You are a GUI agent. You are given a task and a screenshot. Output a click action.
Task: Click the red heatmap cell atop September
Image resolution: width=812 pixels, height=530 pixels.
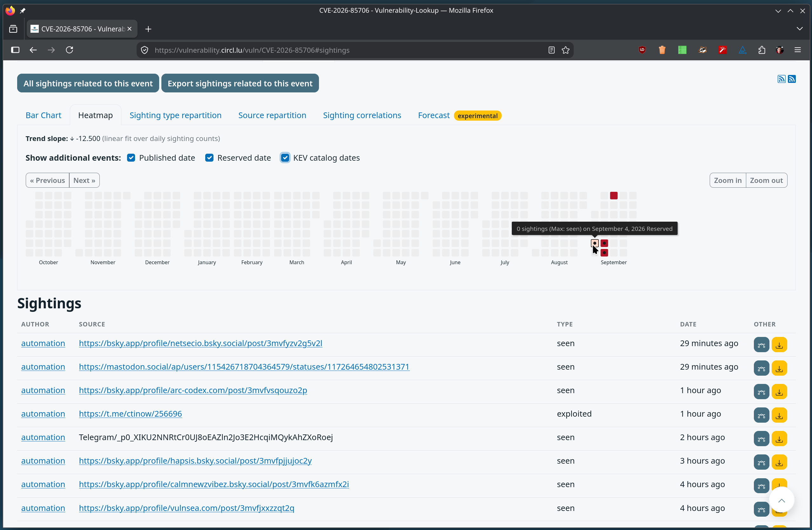(x=613, y=196)
